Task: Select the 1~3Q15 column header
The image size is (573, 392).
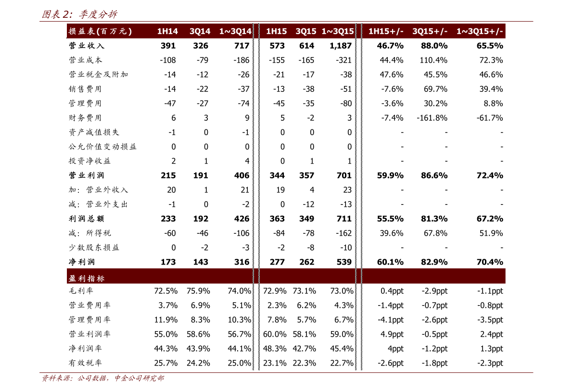Action: (x=338, y=31)
